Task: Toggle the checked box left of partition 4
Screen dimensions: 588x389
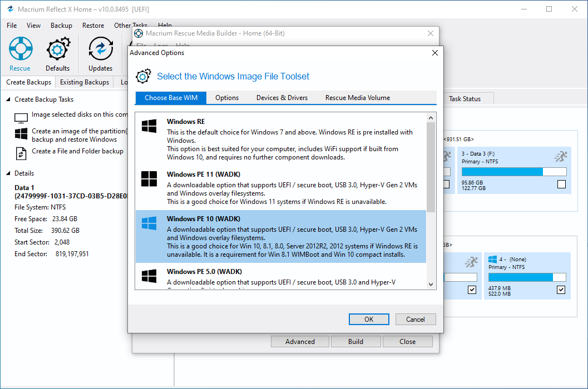Action: pyautogui.click(x=472, y=290)
